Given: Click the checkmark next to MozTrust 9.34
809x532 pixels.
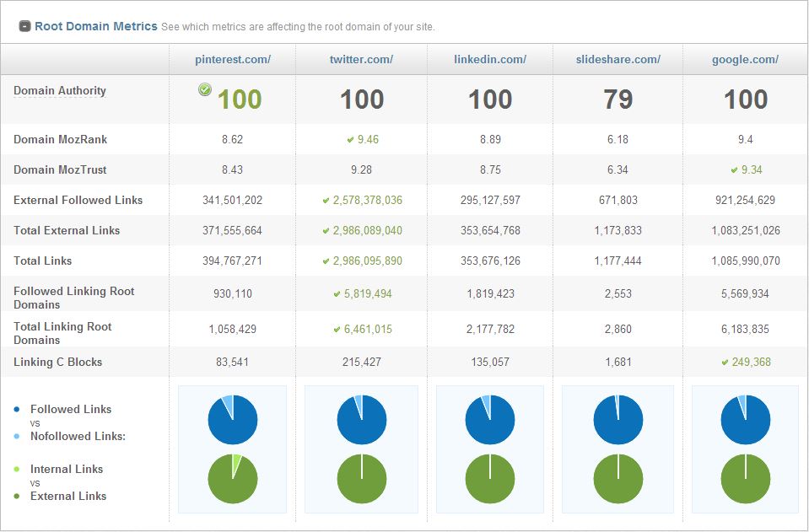Looking at the screenshot, I should pyautogui.click(x=734, y=170).
